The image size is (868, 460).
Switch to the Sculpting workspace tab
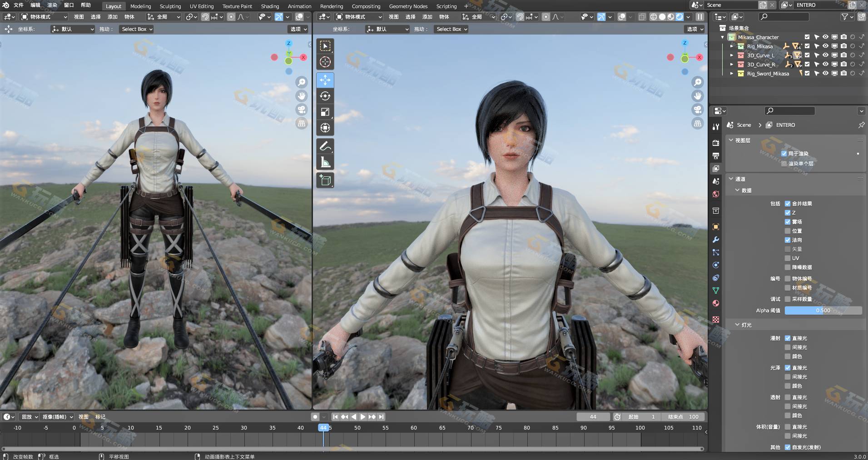click(x=170, y=6)
